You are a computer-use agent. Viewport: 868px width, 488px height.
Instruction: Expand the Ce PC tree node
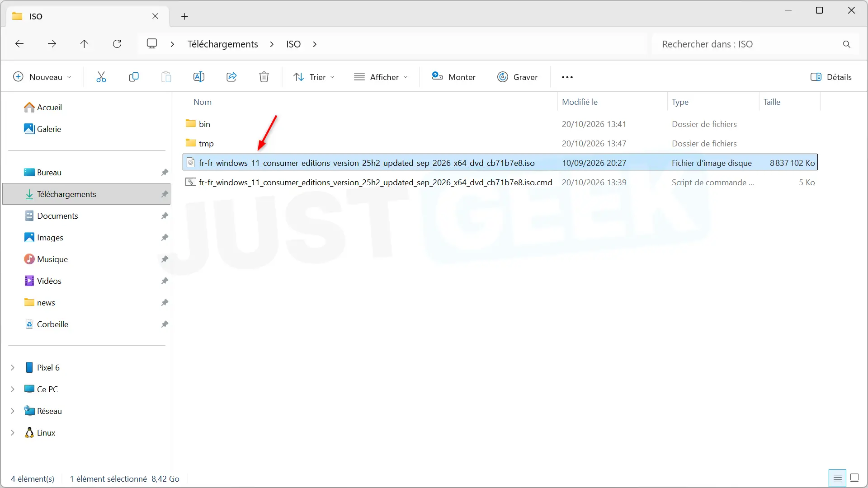[13, 389]
